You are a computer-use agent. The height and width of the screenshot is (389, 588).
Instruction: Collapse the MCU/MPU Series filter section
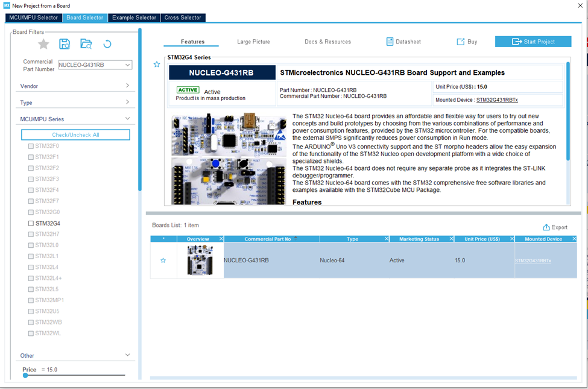point(127,119)
